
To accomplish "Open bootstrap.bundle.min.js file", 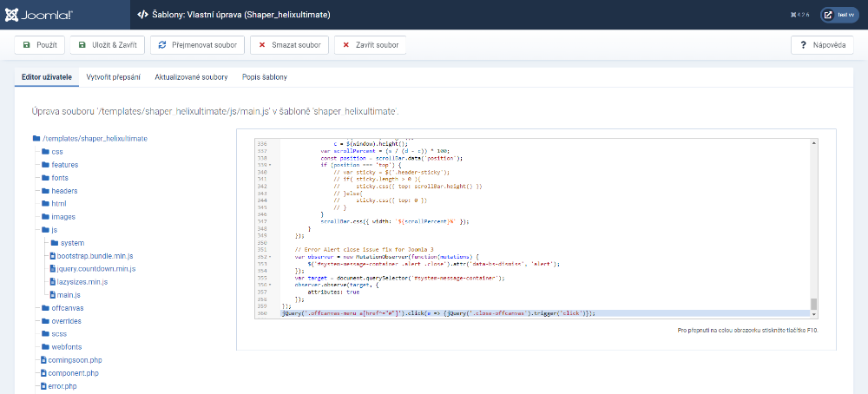I will point(95,256).
